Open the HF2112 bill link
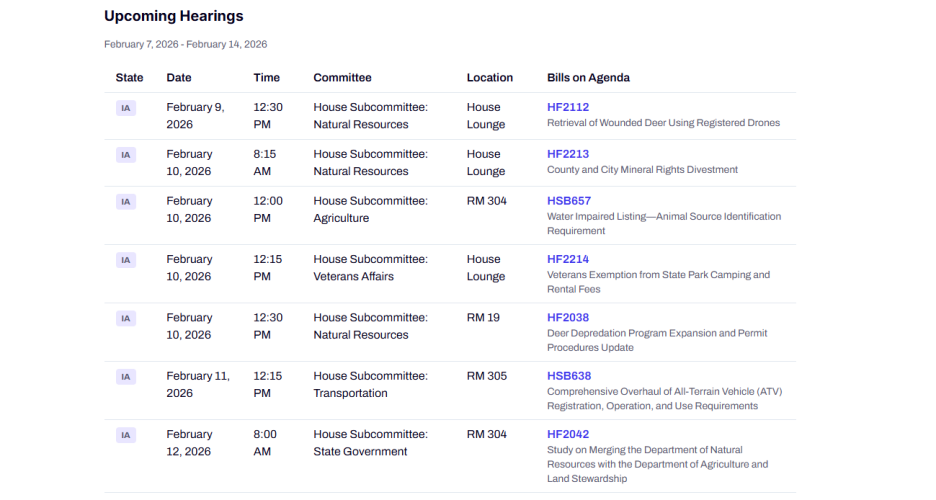This screenshot has height=500, width=936. 567,107
